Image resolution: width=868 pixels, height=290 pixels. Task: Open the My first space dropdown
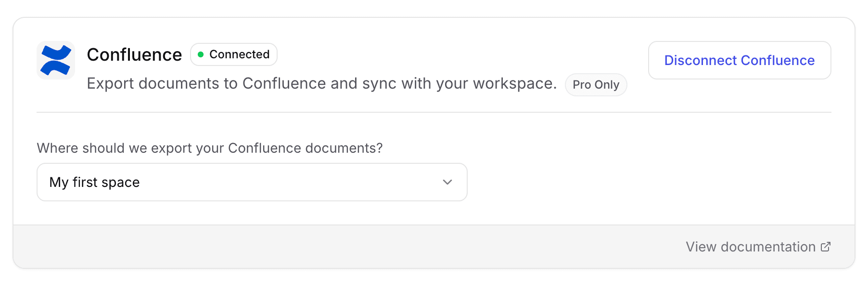(x=252, y=182)
